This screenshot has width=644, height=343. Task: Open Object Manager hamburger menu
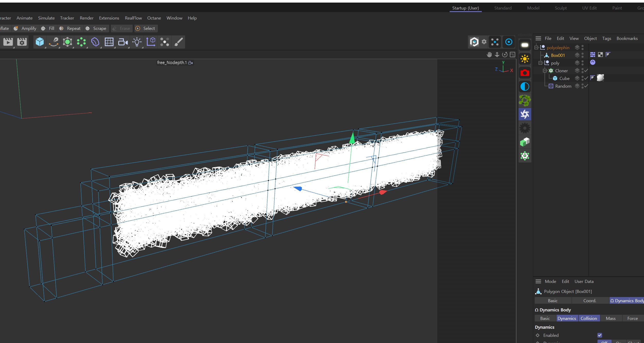pyautogui.click(x=538, y=38)
